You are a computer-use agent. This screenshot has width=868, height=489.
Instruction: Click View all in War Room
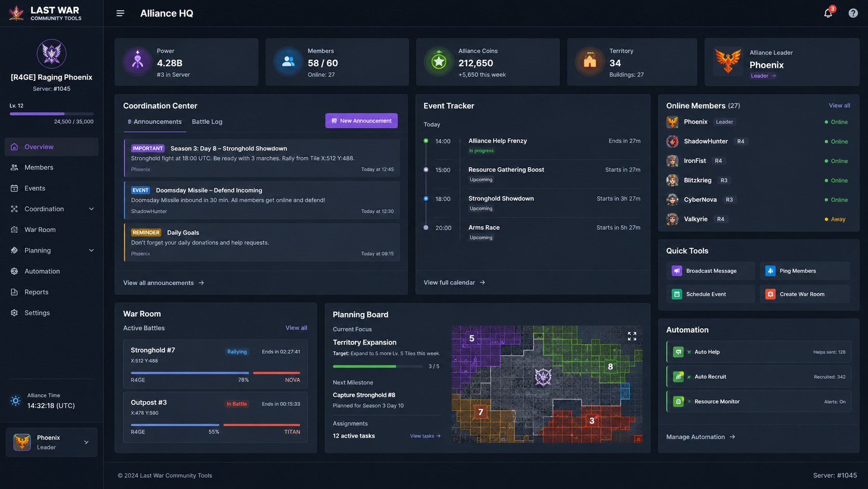click(x=296, y=328)
